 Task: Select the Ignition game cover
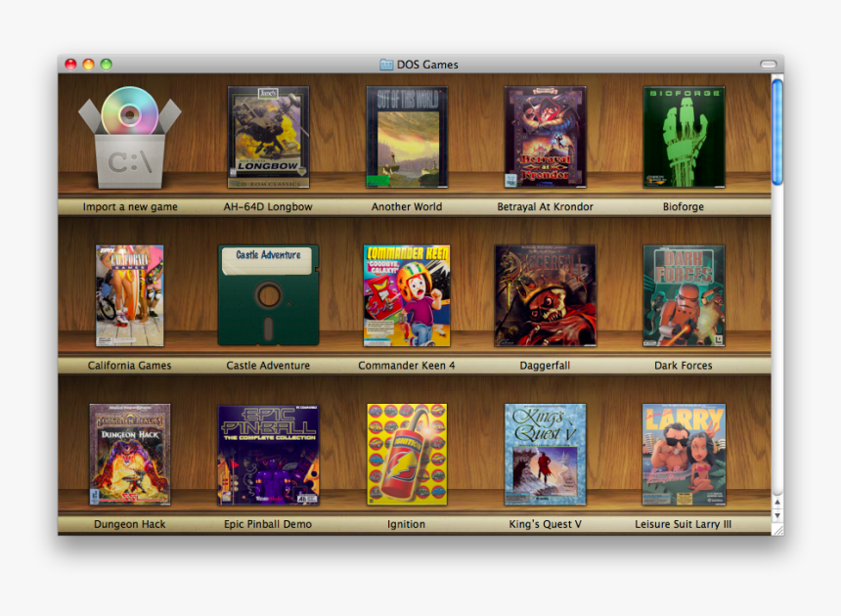407,455
